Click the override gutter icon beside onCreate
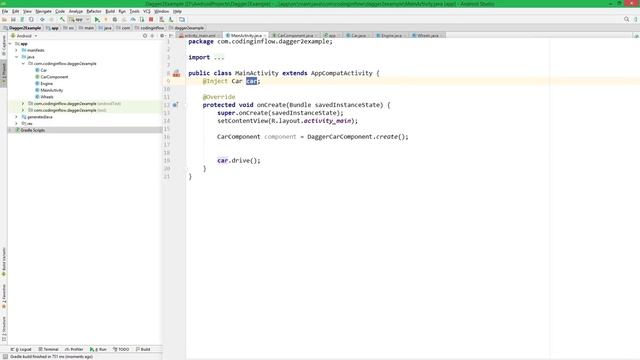Image resolution: width=640 pixels, height=360 pixels. coord(175,105)
